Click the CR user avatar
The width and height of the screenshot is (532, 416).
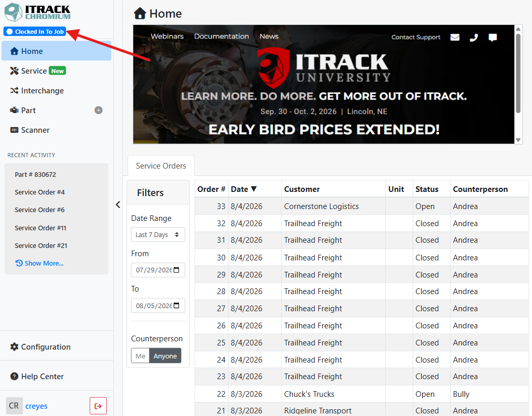tap(14, 406)
